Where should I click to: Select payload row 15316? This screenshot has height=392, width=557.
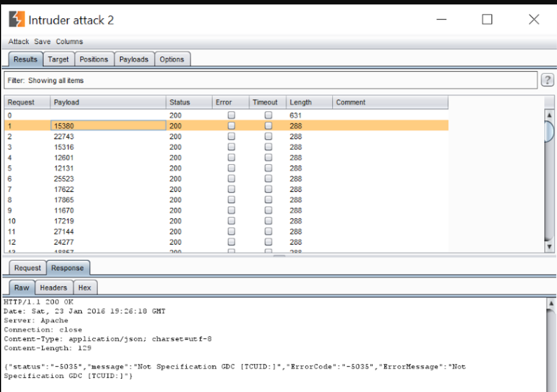(226, 147)
